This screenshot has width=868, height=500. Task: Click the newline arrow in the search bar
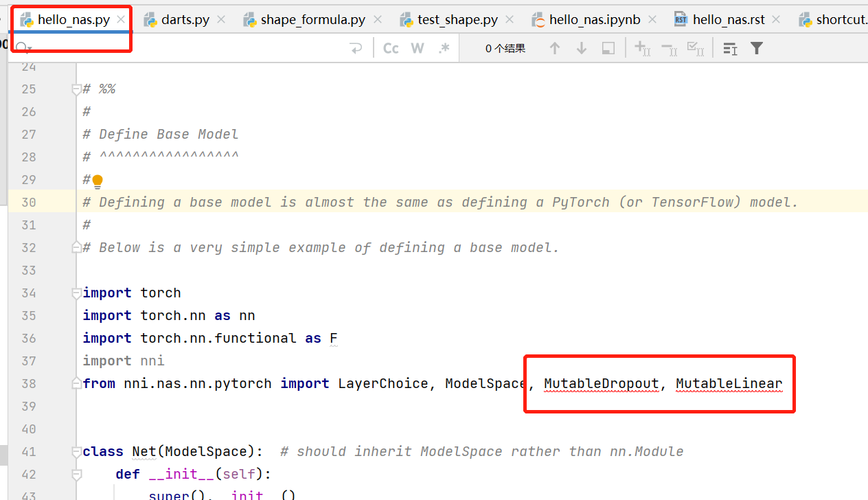coord(355,47)
